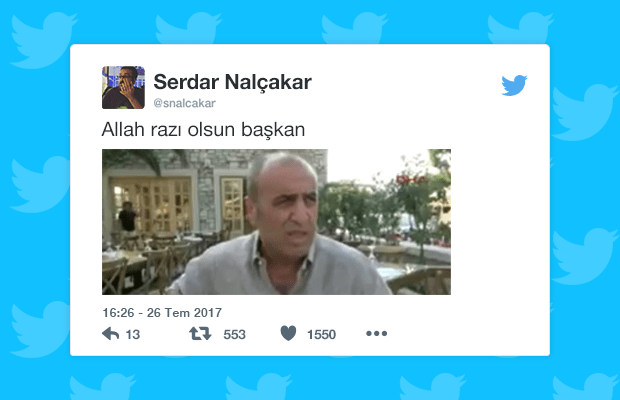Click the blue Twitter bird logo in card
Viewport: 620px width, 400px height.
[514, 85]
